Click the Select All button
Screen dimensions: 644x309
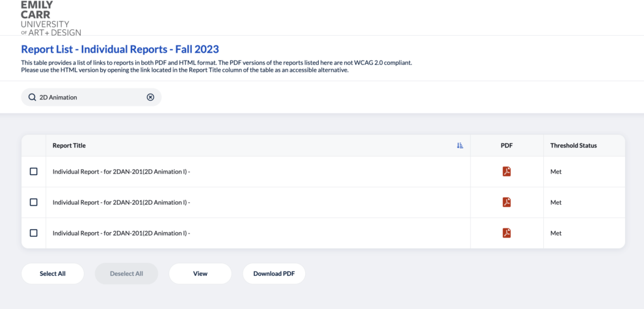pyautogui.click(x=53, y=274)
